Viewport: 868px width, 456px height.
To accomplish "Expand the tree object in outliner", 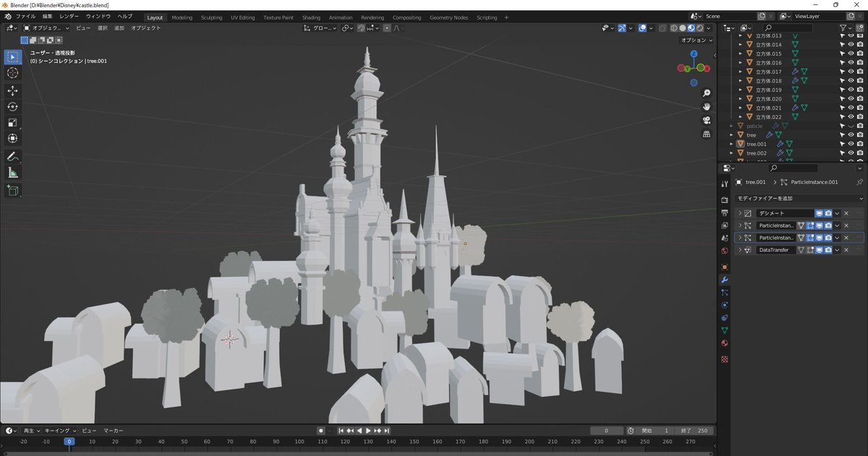I will (x=731, y=135).
